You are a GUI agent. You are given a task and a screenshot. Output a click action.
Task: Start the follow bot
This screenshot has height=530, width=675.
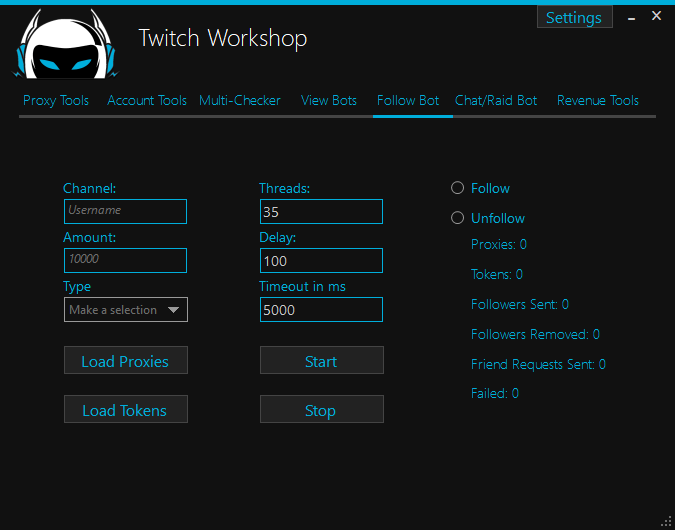point(321,361)
